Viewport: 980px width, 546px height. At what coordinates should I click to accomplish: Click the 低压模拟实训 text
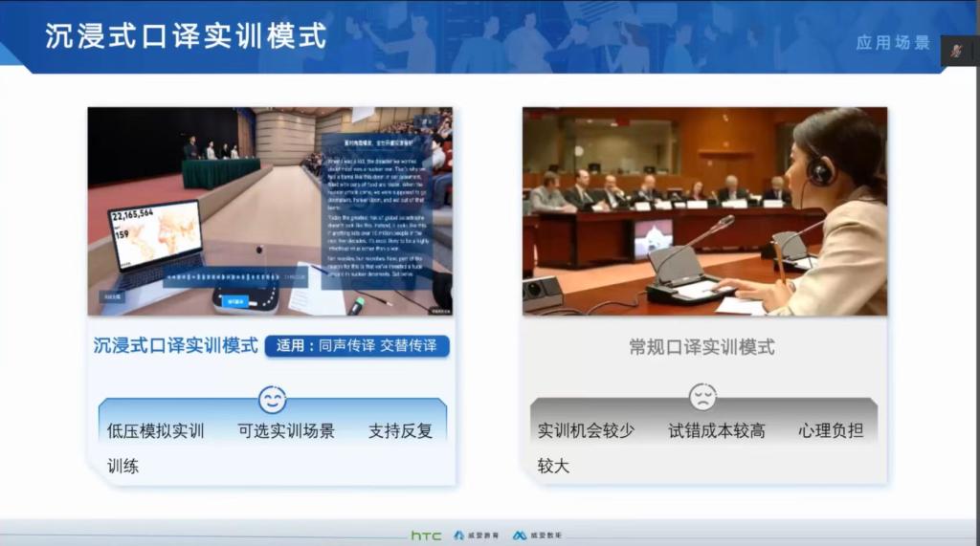156,431
